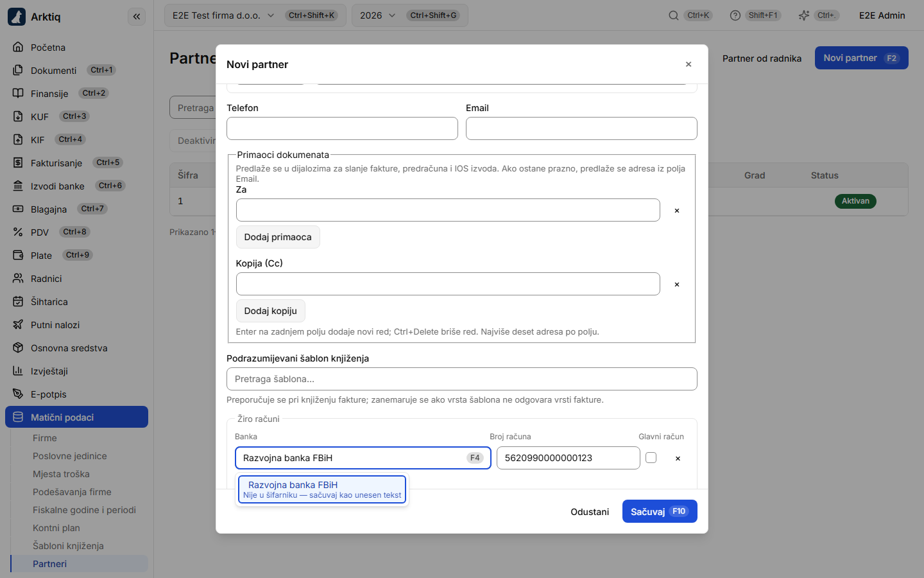Click the Početna home icon
Image resolution: width=924 pixels, height=578 pixels.
pyautogui.click(x=18, y=48)
